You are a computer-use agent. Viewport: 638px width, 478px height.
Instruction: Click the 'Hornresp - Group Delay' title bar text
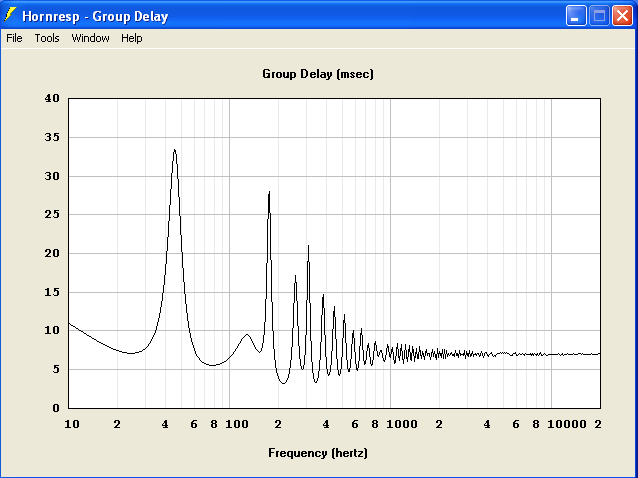click(95, 16)
